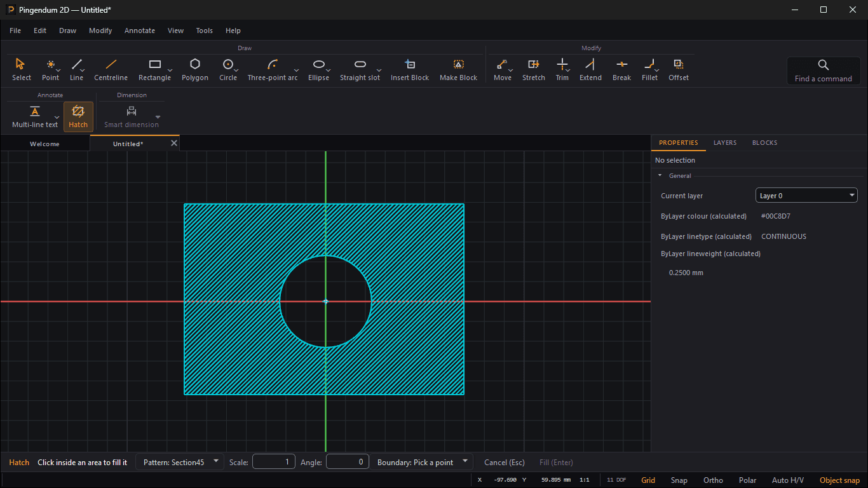
Task: Pick the Fillet tool
Action: [649, 70]
